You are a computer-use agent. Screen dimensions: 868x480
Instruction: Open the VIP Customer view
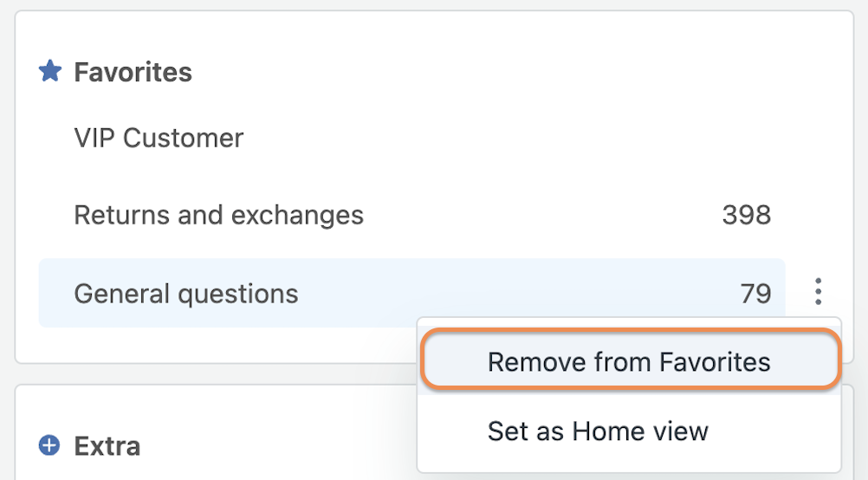(x=159, y=138)
